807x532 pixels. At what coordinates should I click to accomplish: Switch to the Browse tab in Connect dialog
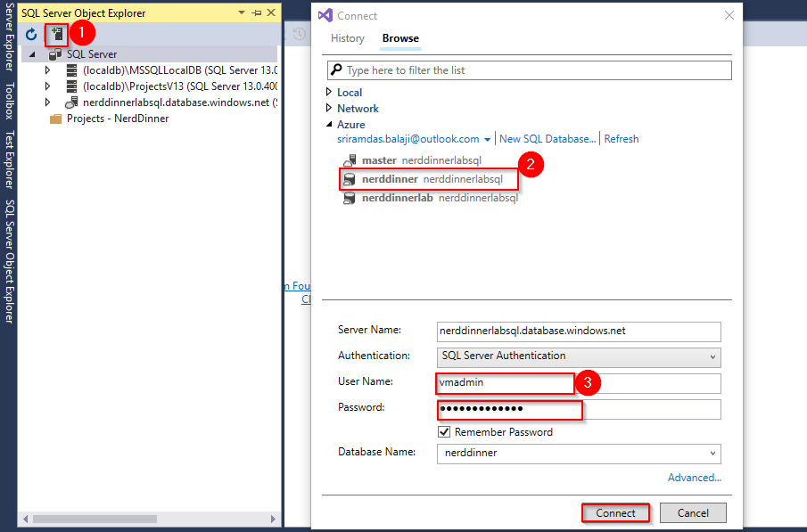tap(400, 38)
